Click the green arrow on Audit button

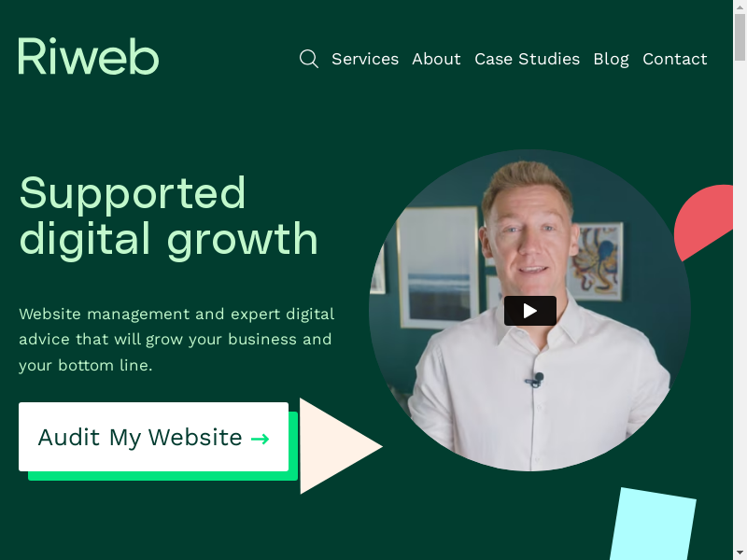[261, 439]
